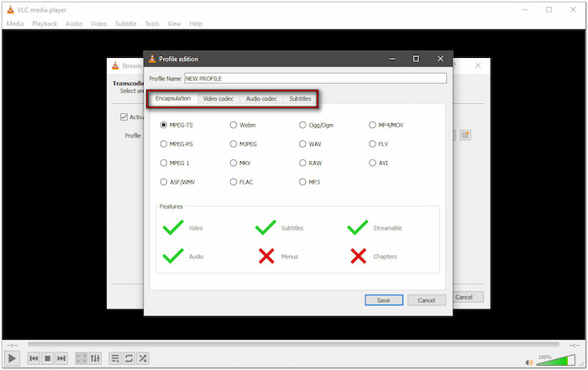
Task: Select Webm encapsulation
Action: pyautogui.click(x=243, y=125)
